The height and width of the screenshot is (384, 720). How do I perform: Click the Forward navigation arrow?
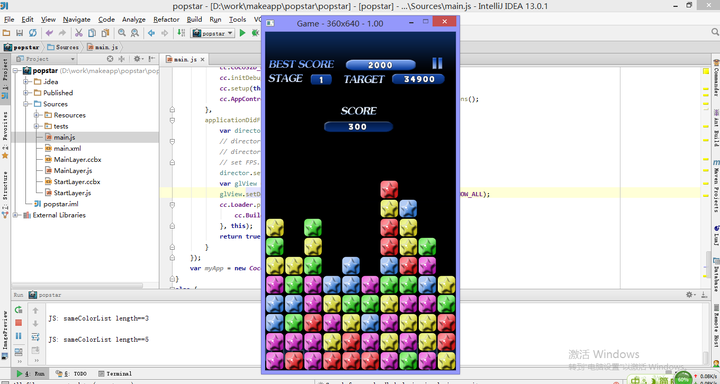point(164,33)
